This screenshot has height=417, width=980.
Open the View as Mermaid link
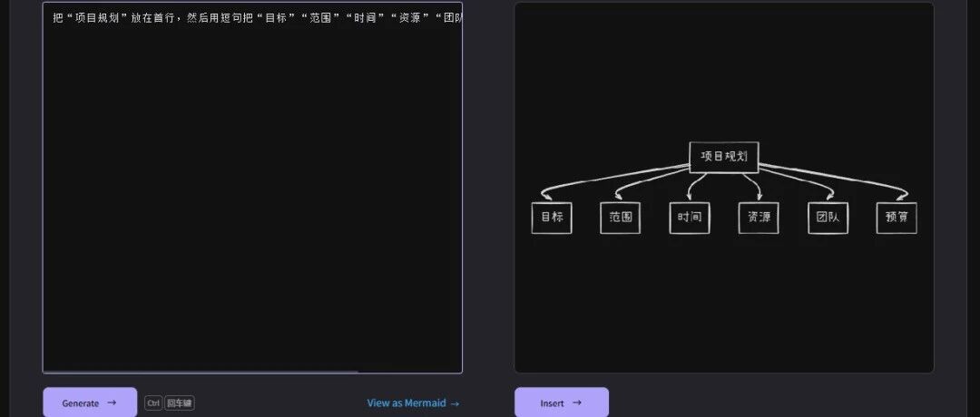pos(413,402)
